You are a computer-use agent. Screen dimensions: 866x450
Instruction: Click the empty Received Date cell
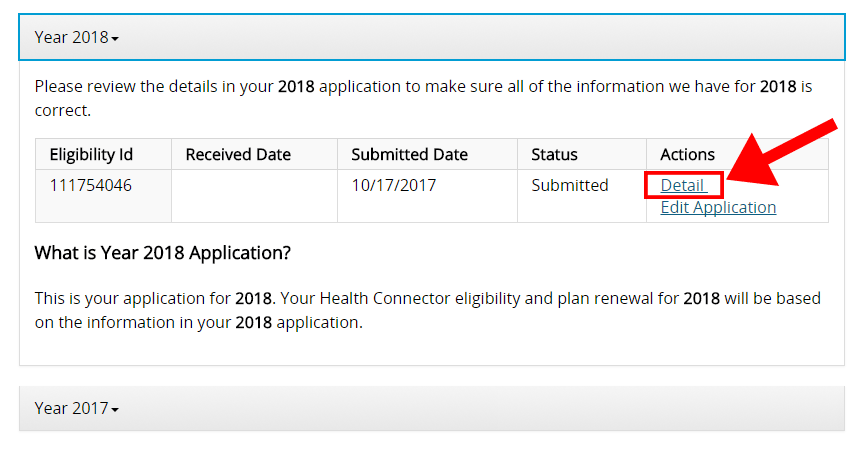(x=255, y=196)
